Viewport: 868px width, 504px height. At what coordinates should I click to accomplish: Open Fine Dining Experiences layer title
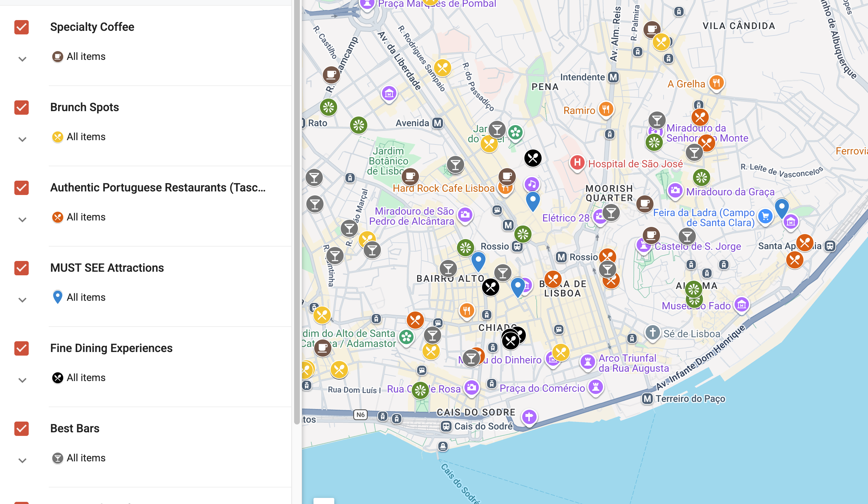pos(111,348)
